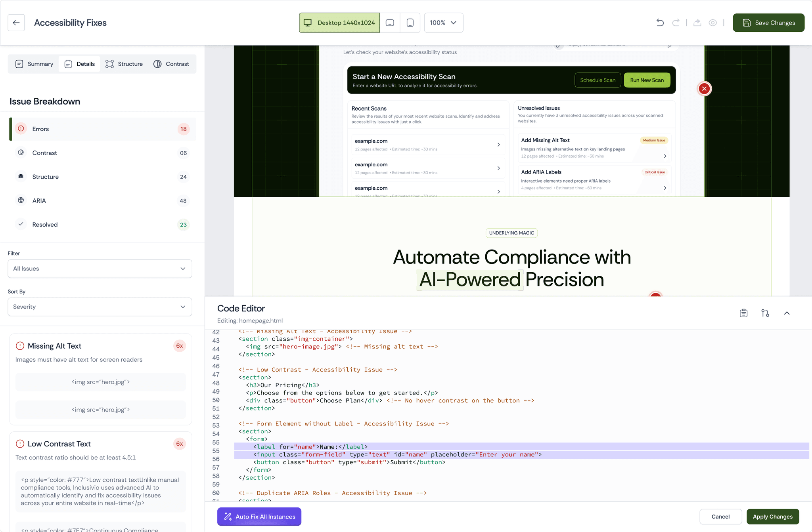
Task: Select Errors row in Issue Breakdown
Action: 103,129
